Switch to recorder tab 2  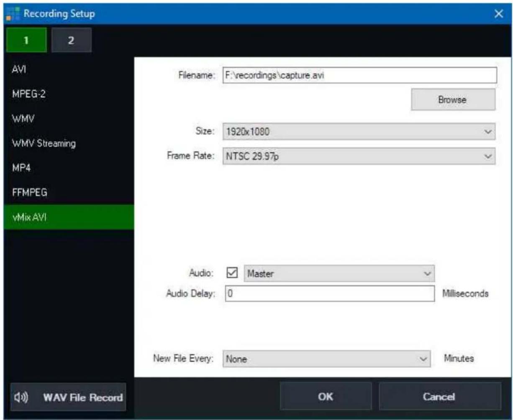(x=71, y=40)
